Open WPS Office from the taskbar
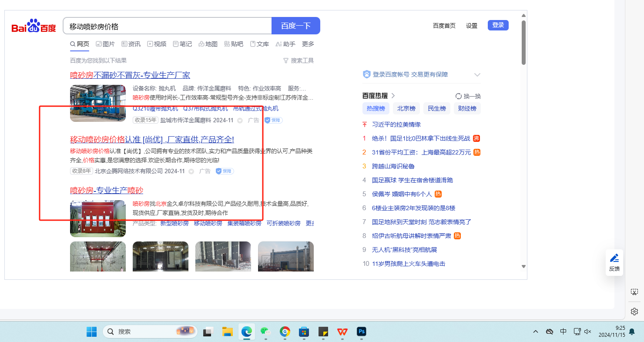The width and height of the screenshot is (644, 342). (x=342, y=332)
